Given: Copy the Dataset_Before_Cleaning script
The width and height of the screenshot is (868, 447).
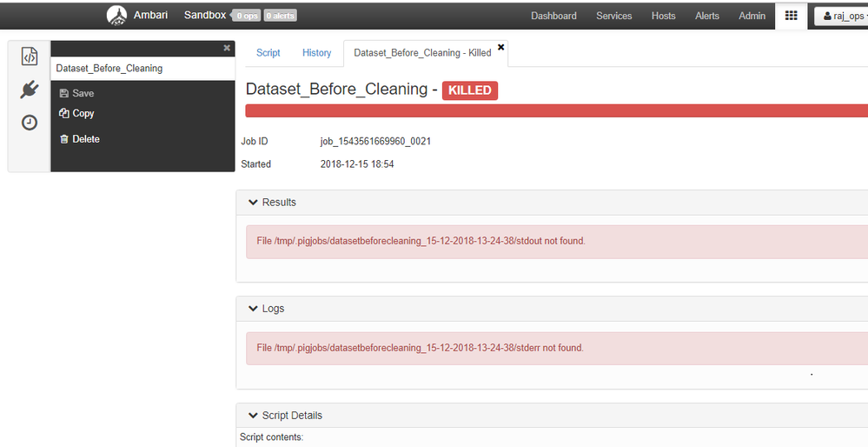Looking at the screenshot, I should [x=76, y=113].
